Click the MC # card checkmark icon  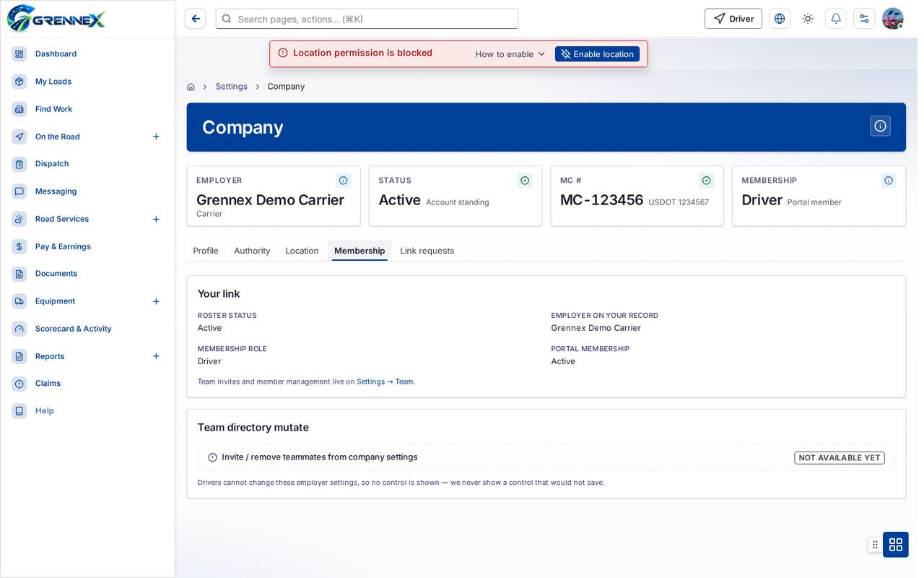tap(707, 181)
